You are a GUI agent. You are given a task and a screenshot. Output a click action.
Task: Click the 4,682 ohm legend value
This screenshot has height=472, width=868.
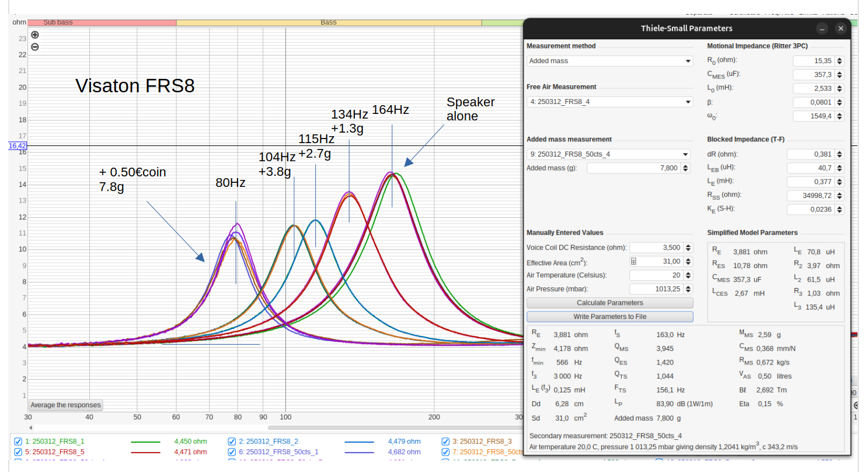pos(404,452)
